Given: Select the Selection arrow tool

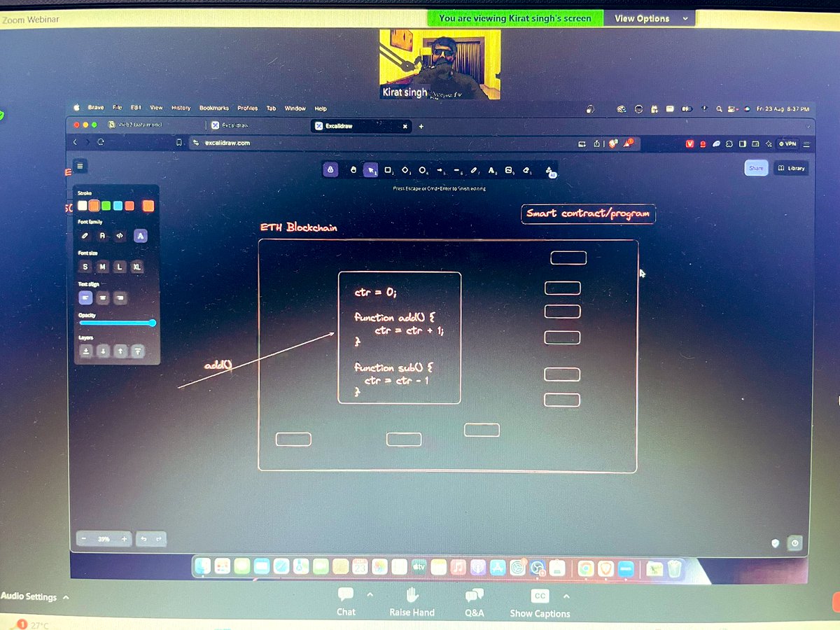Looking at the screenshot, I should click(x=371, y=169).
